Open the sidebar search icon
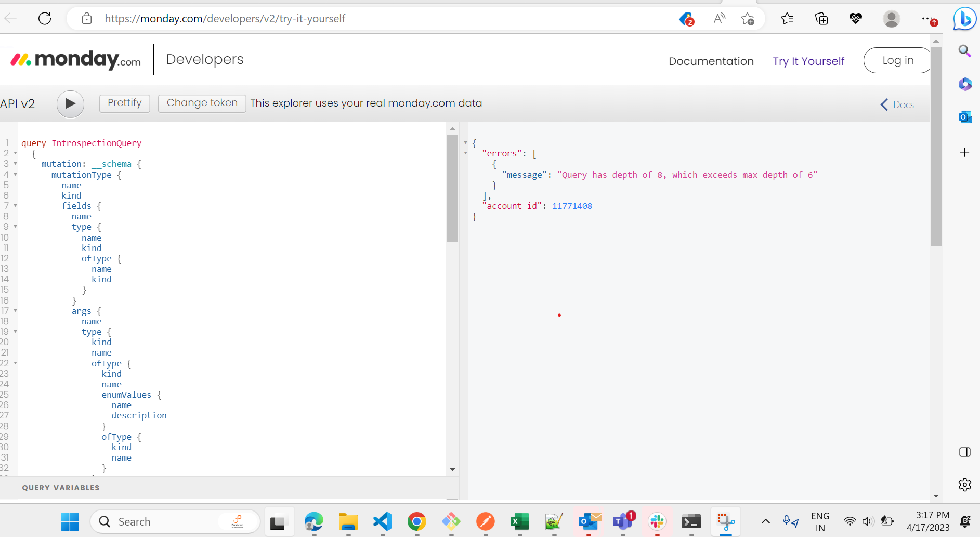Viewport: 980px width, 537px height. click(965, 51)
